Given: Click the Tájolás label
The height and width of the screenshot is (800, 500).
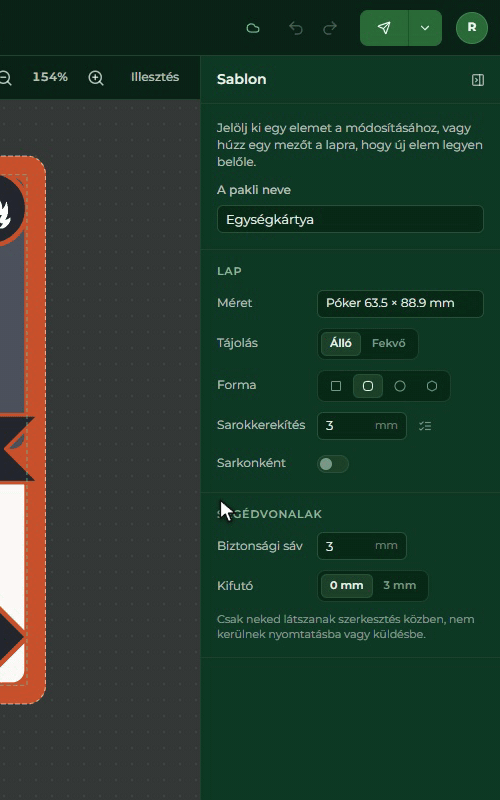Looking at the screenshot, I should click(x=237, y=343).
